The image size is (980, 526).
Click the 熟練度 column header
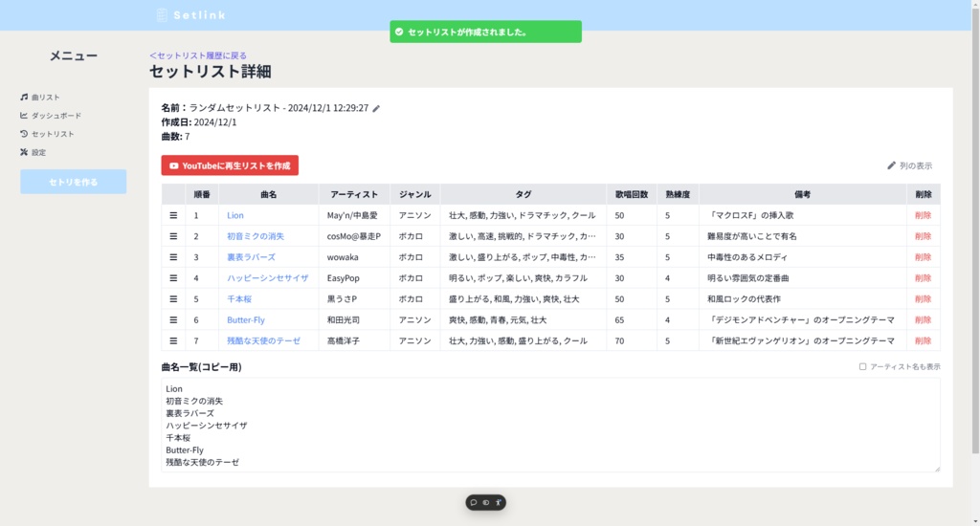pos(678,194)
